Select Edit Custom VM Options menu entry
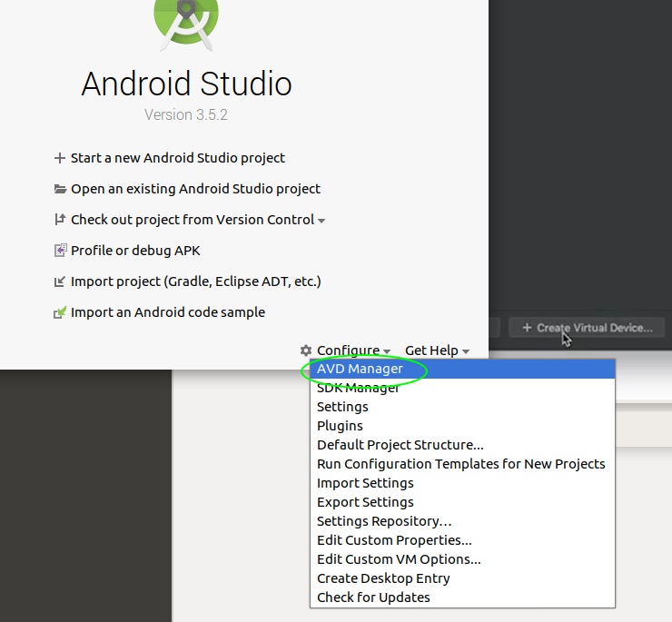The height and width of the screenshot is (622, 672). tap(399, 559)
